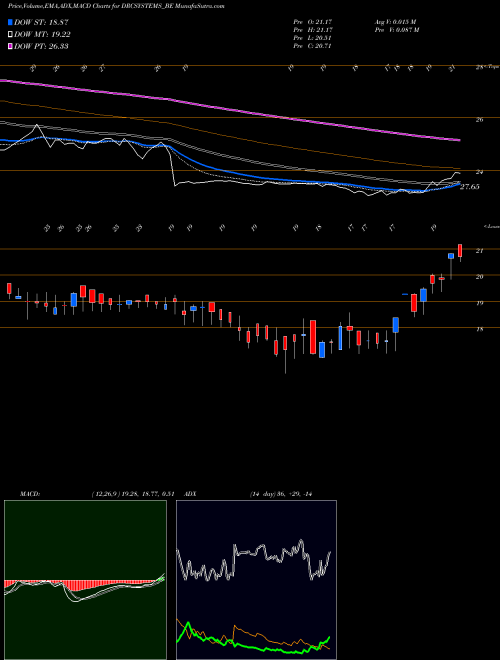
Task: Click the magenta DOW PT legend swatch
Action: 10,46
